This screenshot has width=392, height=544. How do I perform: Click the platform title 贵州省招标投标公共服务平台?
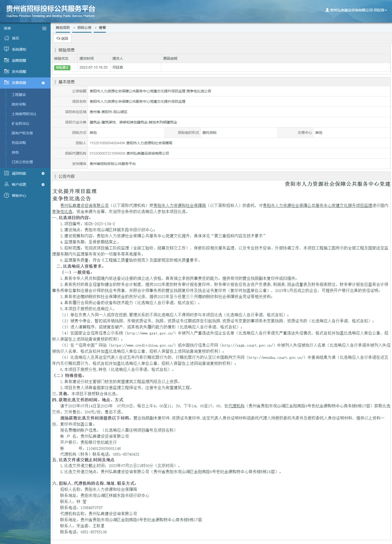51,8
